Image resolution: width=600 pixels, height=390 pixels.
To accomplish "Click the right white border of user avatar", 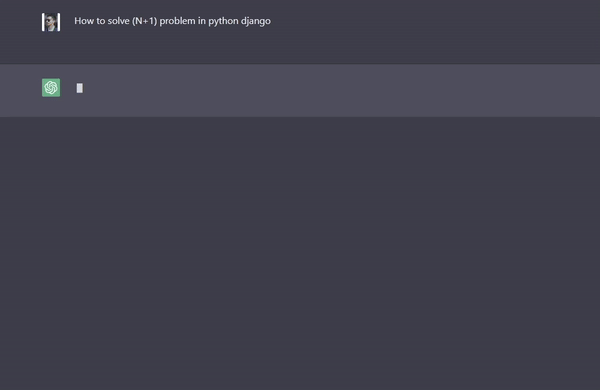I will coord(59,22).
